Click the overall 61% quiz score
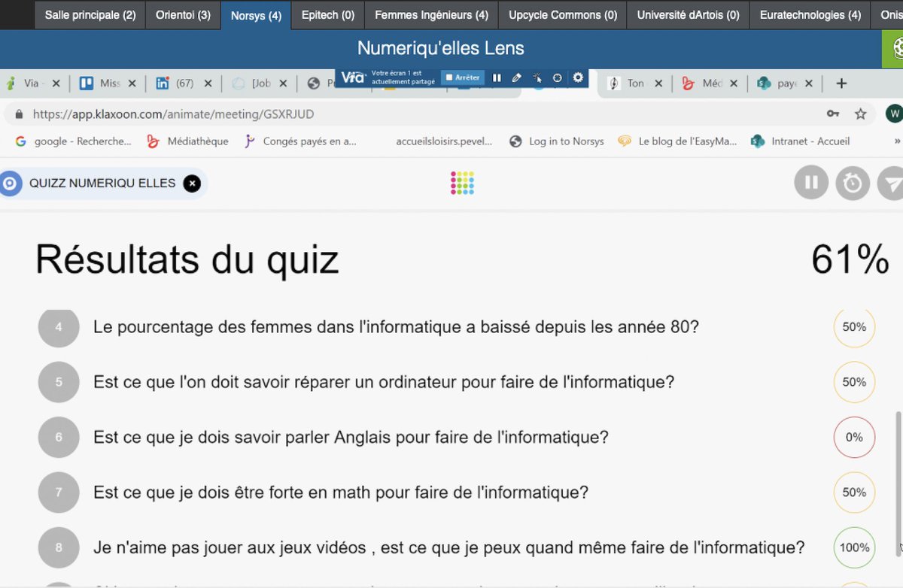This screenshot has height=588, width=903. point(850,259)
